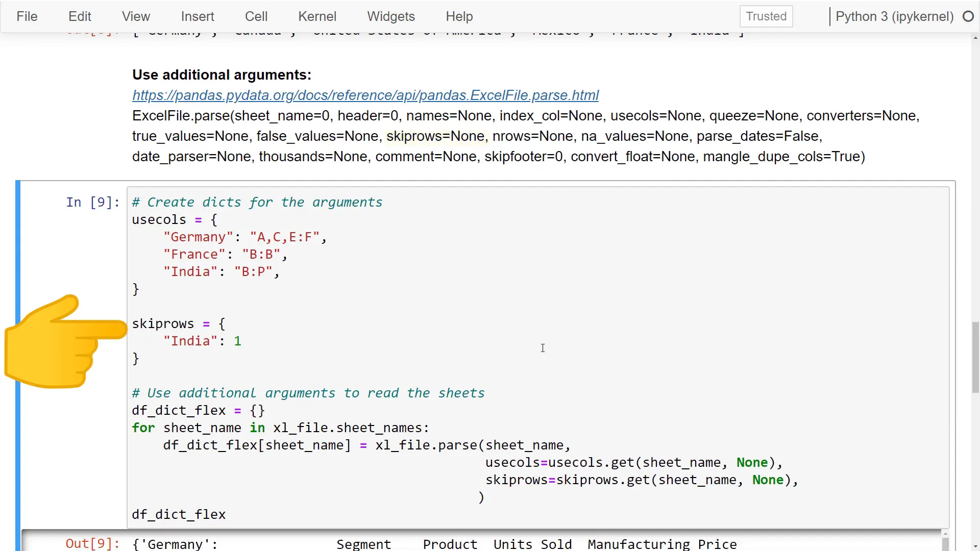Click the page scrollbar thumb on right
The image size is (980, 551).
click(975, 357)
